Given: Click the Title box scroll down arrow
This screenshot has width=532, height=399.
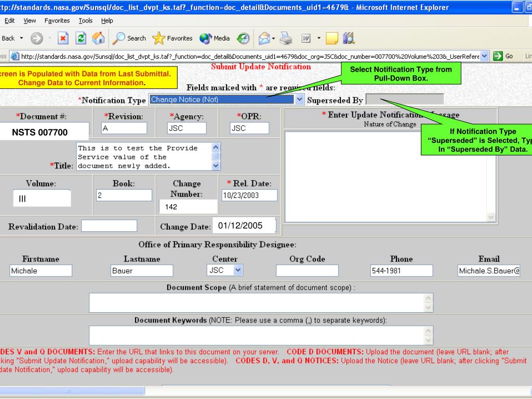Looking at the screenshot, I should pos(216,166).
